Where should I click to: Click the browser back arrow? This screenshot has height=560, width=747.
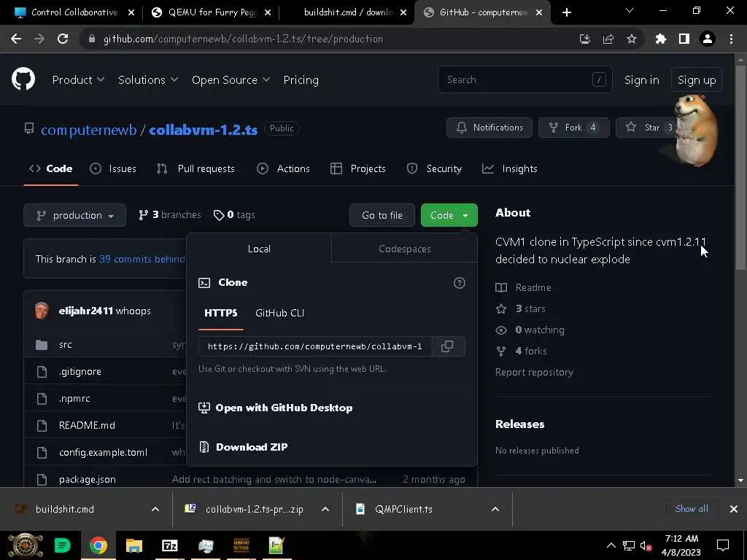16,39
